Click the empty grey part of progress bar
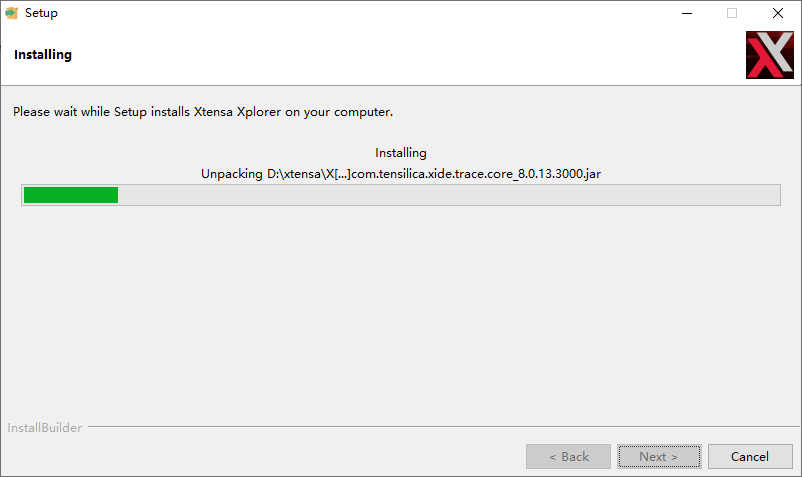Screen dimensions: 802x477 449,195
